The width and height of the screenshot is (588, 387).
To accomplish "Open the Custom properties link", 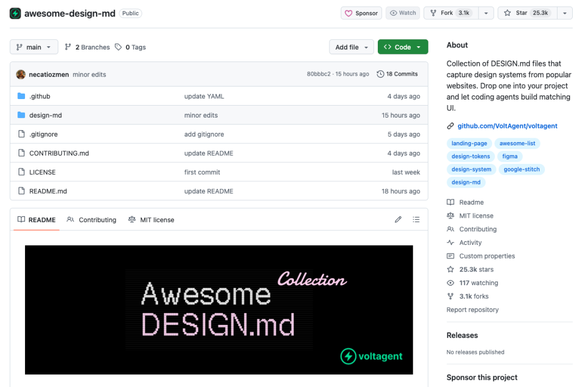I will coord(481,256).
